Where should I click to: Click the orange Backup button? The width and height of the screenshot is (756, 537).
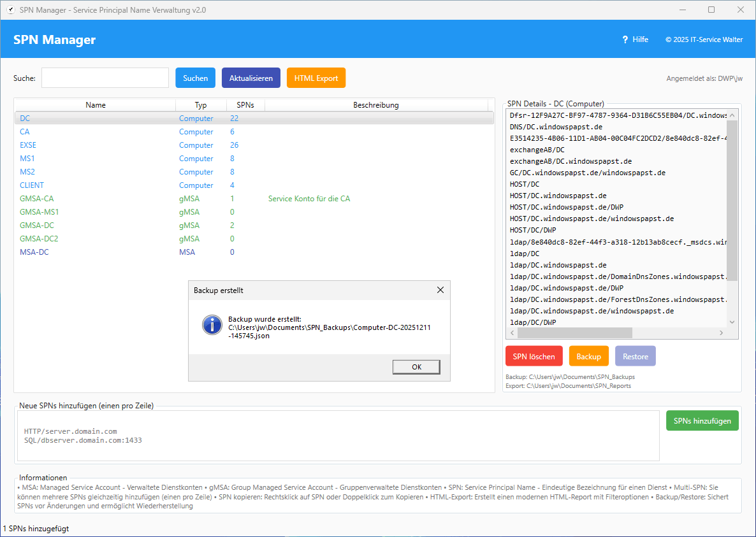point(589,357)
